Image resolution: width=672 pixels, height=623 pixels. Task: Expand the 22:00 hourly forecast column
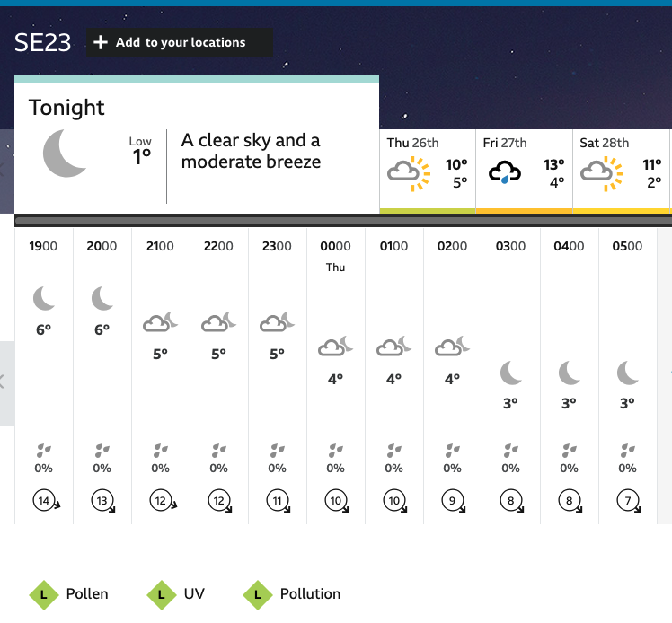point(218,377)
